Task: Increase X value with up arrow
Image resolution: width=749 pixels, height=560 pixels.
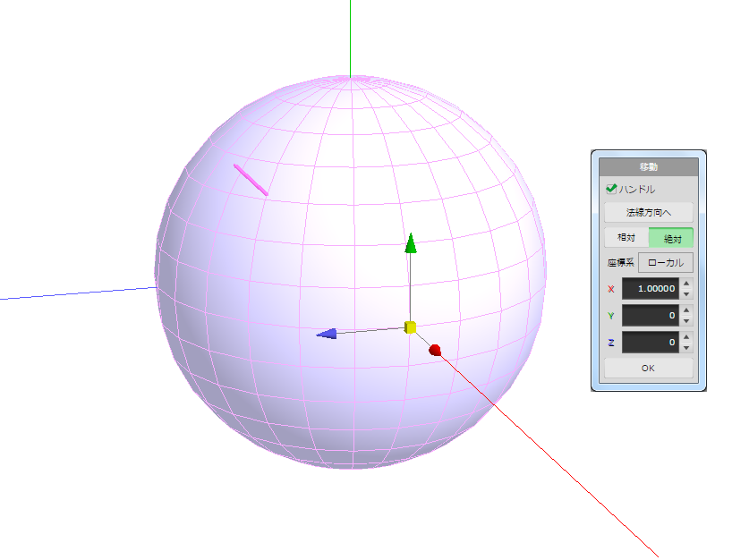Action: pyautogui.click(x=686, y=284)
